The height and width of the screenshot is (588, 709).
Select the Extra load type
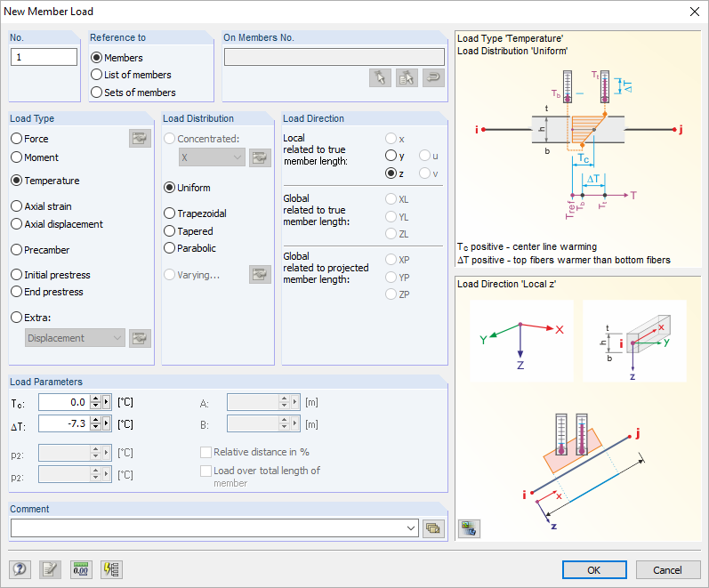(31, 317)
